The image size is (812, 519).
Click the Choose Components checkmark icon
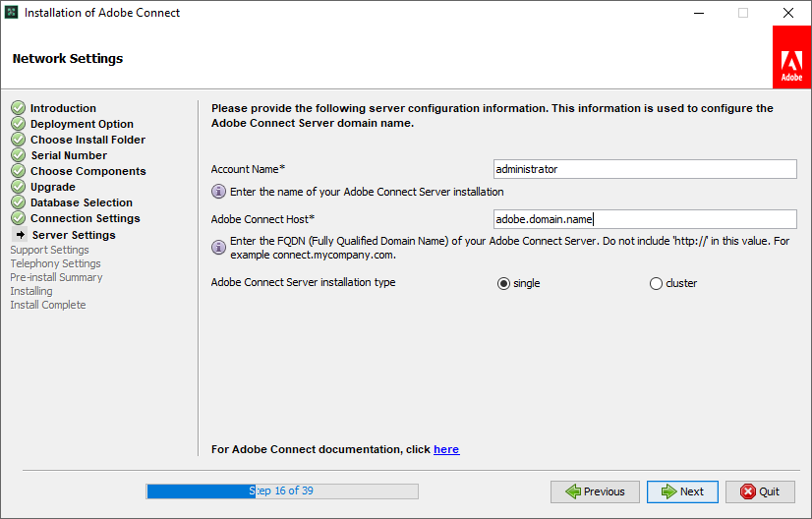click(x=18, y=170)
